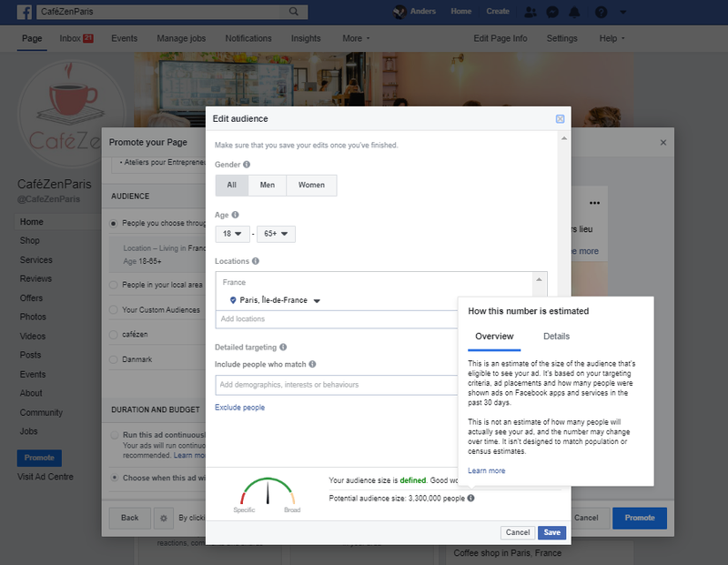Click the Exclude people link
The width and height of the screenshot is (728, 565).
tap(239, 408)
